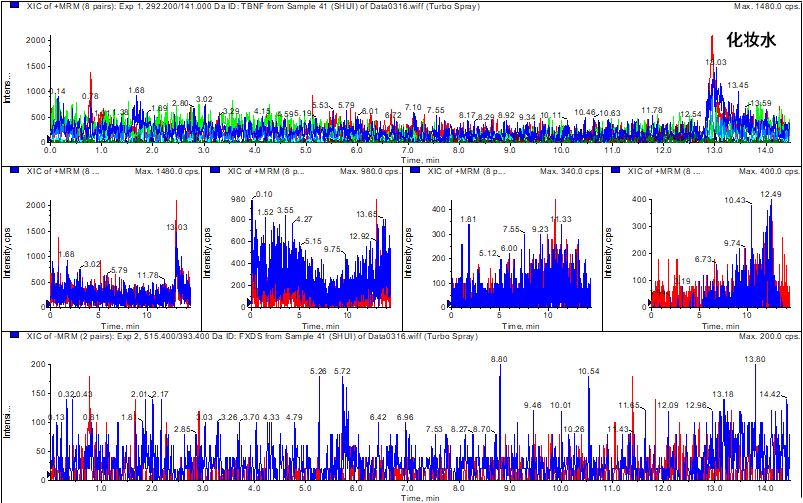Select the 8.80 peak label in bottom chromatogram
The height and width of the screenshot is (503, 803).
pos(499,359)
